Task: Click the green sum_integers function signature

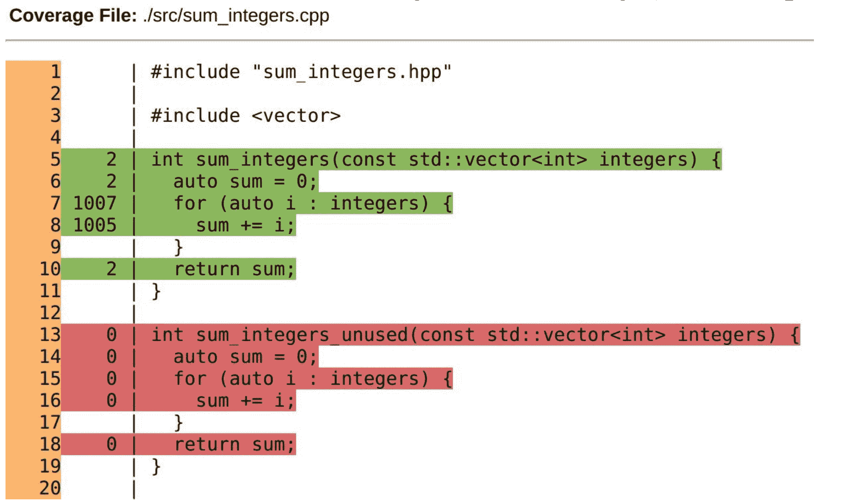Action: point(436,160)
